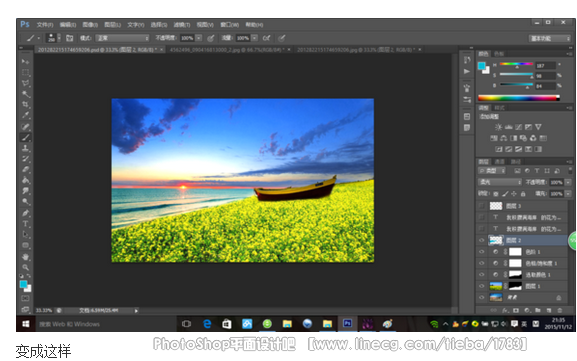Open the layer blend mode dropdown

[500, 182]
